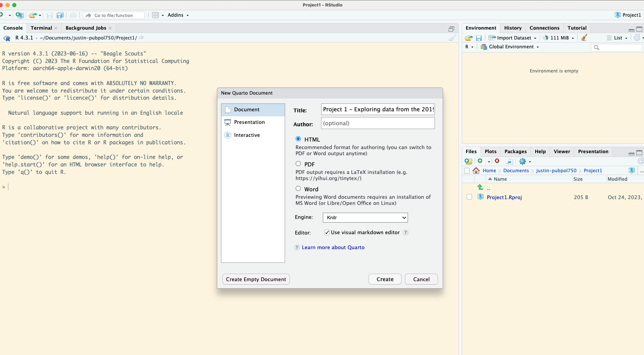Click the Title input field in dialog
The image size is (644, 355).
coord(378,109)
